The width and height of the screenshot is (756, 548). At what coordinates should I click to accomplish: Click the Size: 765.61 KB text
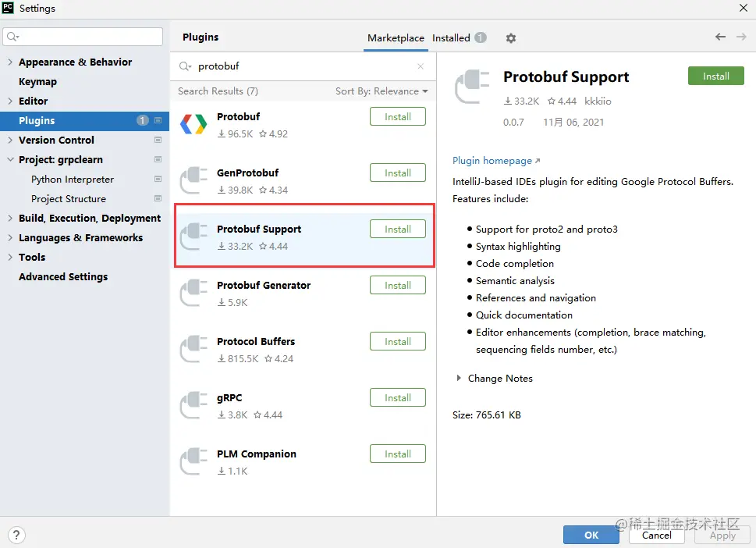click(487, 415)
